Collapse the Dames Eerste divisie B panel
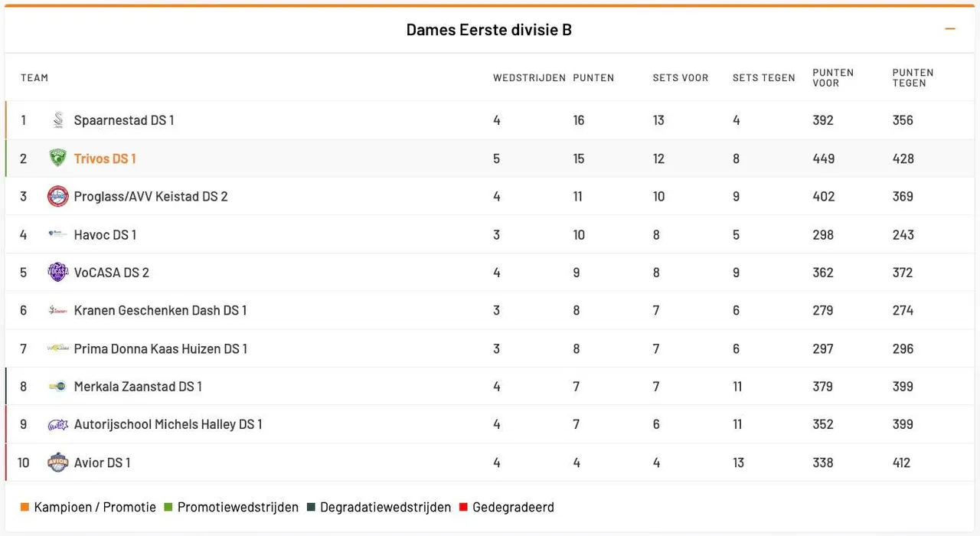 [x=950, y=29]
